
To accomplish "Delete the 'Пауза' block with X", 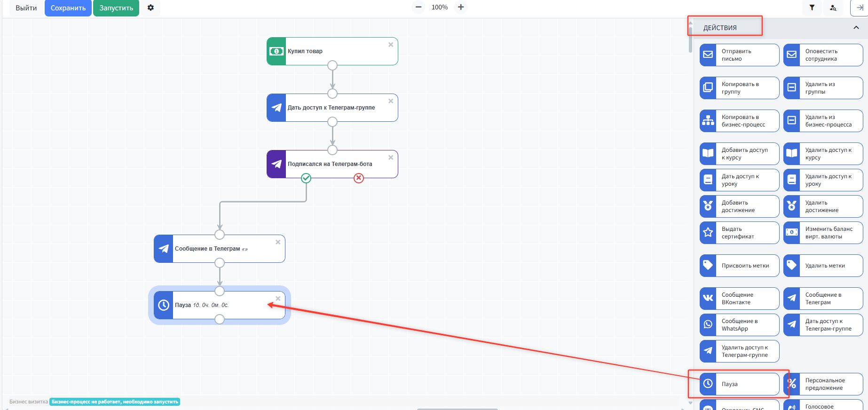I will pyautogui.click(x=278, y=299).
